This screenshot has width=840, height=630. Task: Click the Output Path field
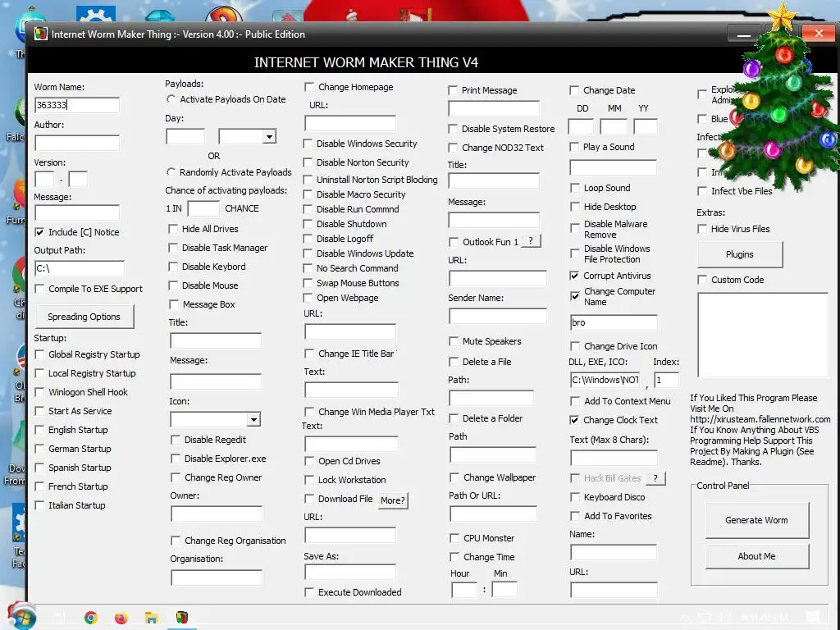80,268
